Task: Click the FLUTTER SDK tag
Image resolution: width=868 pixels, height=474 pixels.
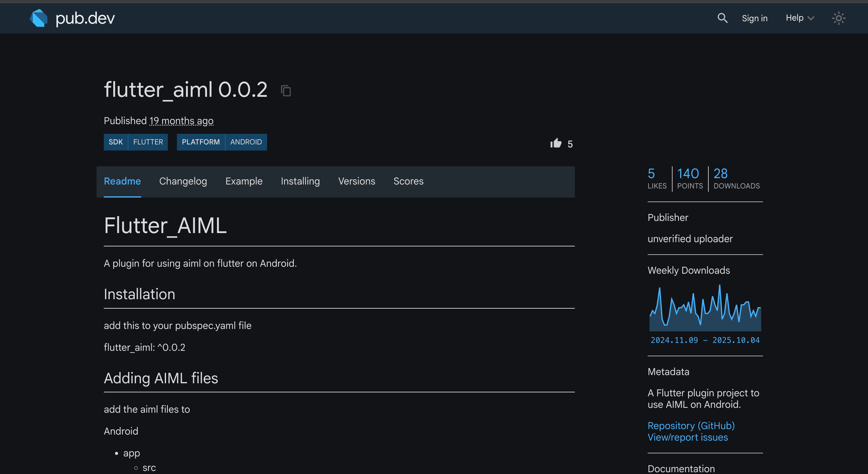Action: 148,142
